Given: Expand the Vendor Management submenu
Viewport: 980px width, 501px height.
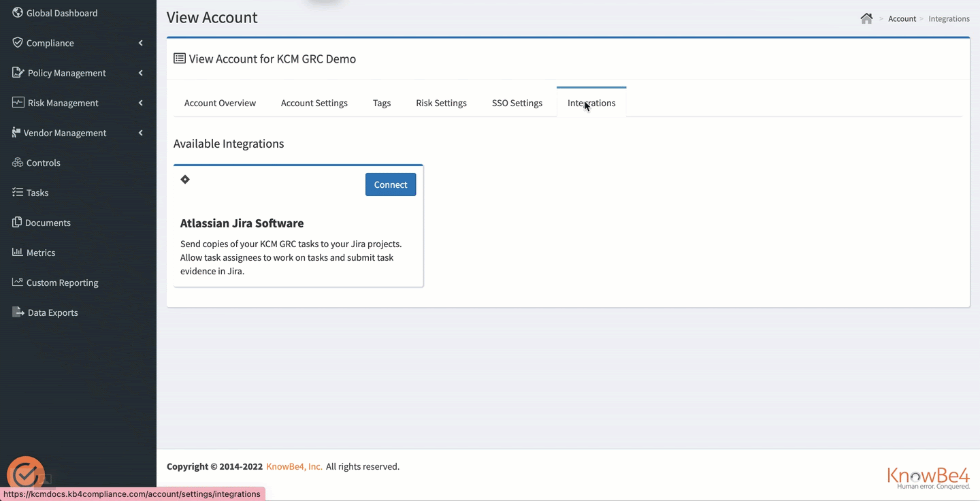Looking at the screenshot, I should point(140,132).
